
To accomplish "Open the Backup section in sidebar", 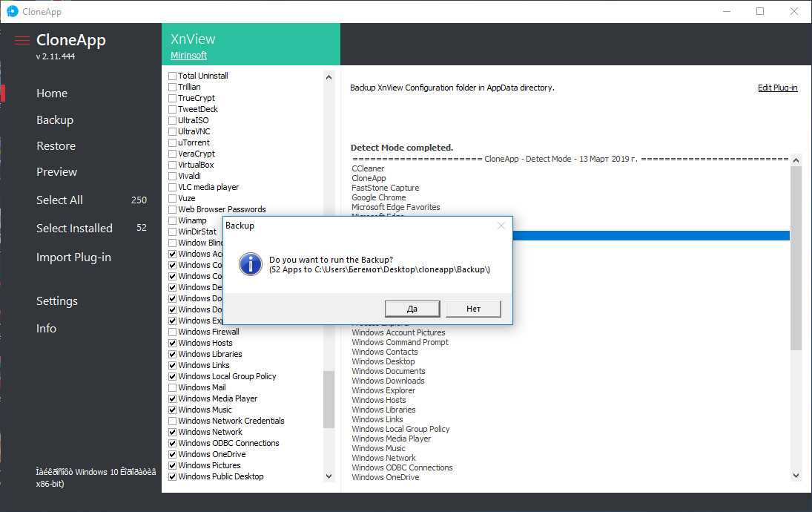I will (55, 119).
